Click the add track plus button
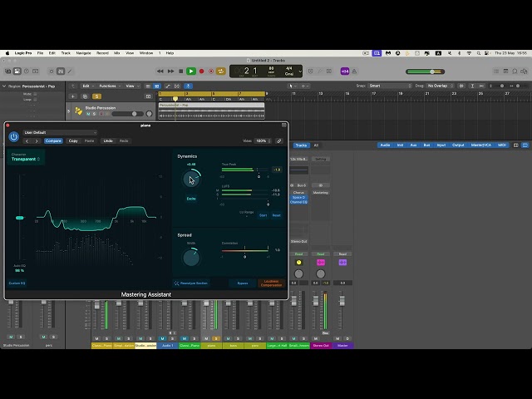532x399 pixels. [x=72, y=96]
